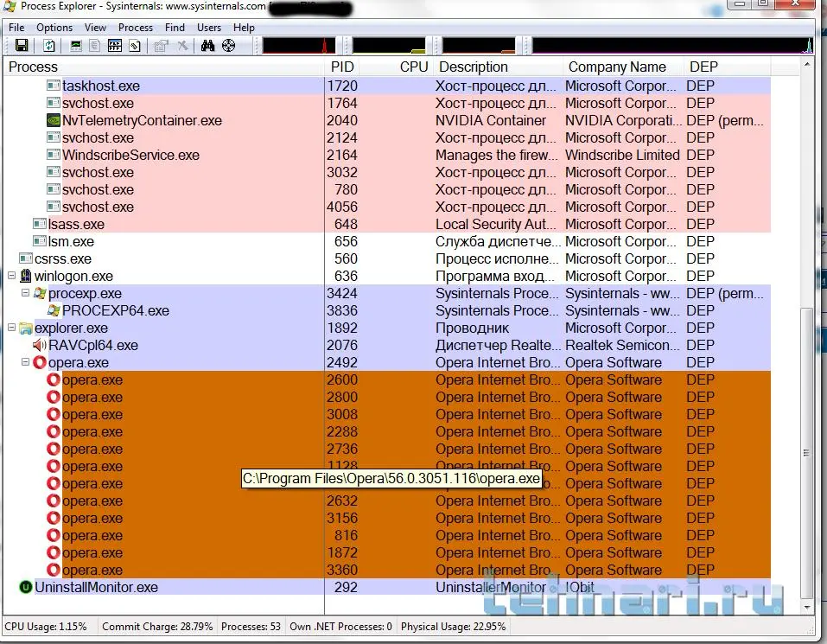827x644 pixels.
Task: Open System Information from the toolbar graph icon
Action: pyautogui.click(x=76, y=46)
